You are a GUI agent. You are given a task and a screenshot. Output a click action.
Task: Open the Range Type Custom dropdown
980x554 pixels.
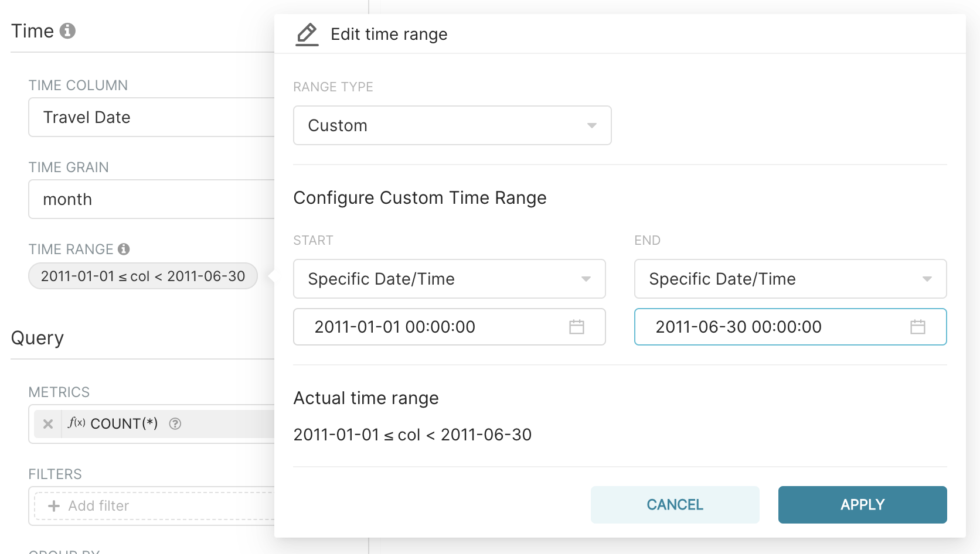click(452, 125)
